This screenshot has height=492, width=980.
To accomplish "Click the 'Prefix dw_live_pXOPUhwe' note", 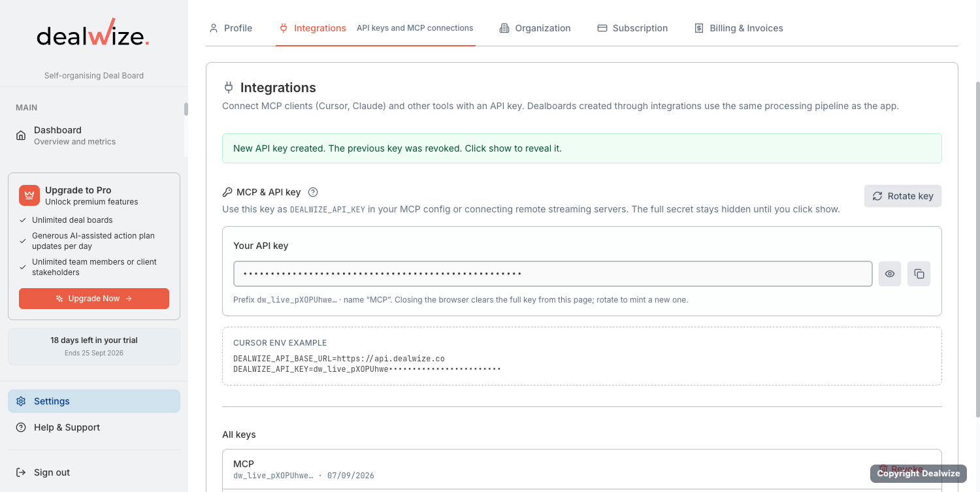I will (x=461, y=300).
